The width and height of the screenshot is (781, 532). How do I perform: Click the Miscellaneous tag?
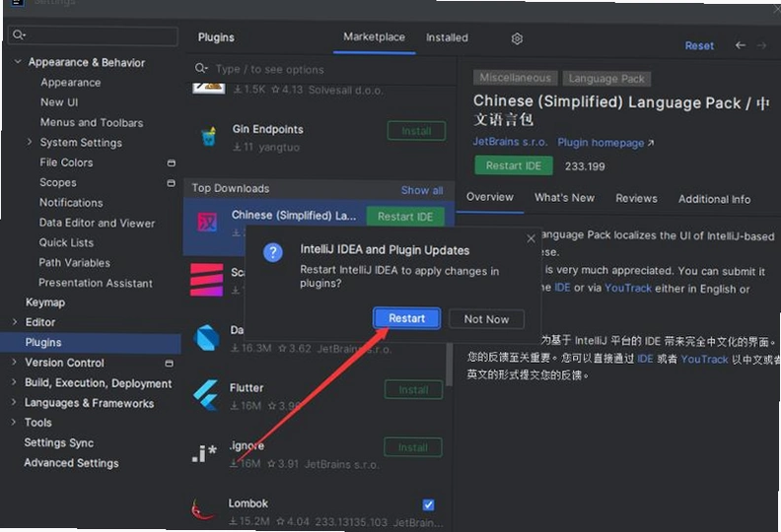coord(515,78)
